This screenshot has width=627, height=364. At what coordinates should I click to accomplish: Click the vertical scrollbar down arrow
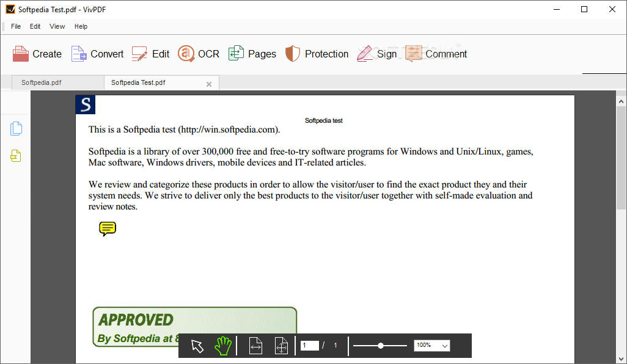621,359
